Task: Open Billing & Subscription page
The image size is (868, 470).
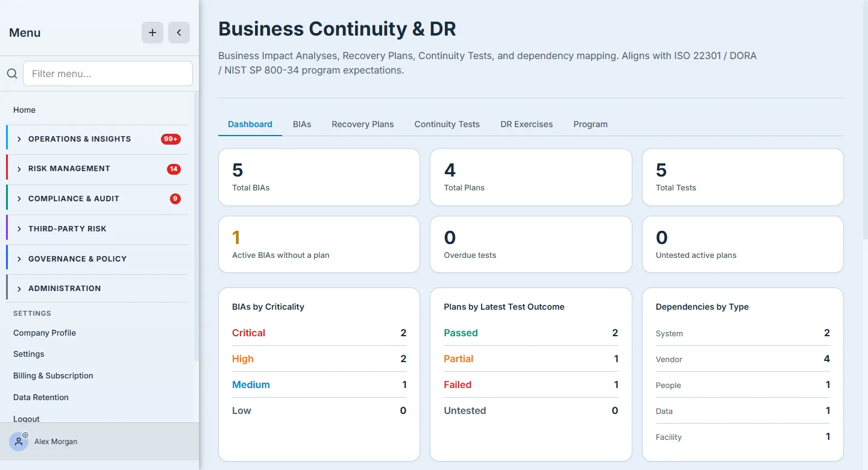Action: pyautogui.click(x=53, y=375)
